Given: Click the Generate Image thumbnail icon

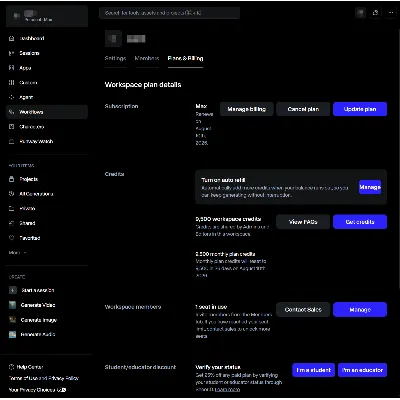Looking at the screenshot, I should [x=13, y=320].
